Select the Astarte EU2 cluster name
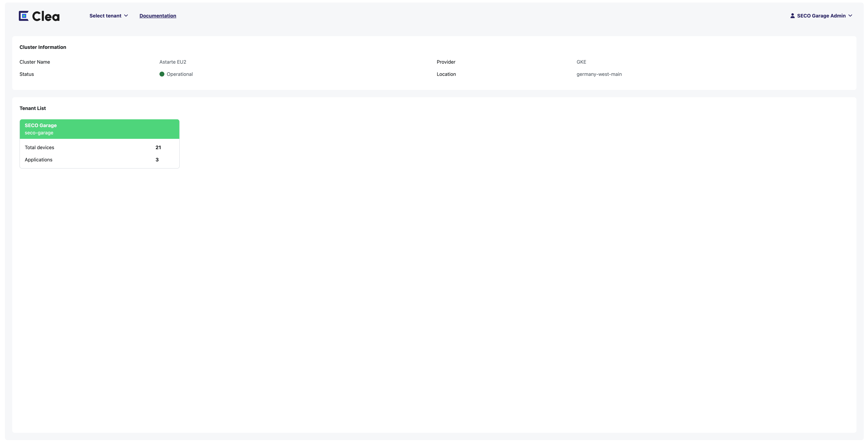Viewport: 868px width, 445px height. click(173, 62)
